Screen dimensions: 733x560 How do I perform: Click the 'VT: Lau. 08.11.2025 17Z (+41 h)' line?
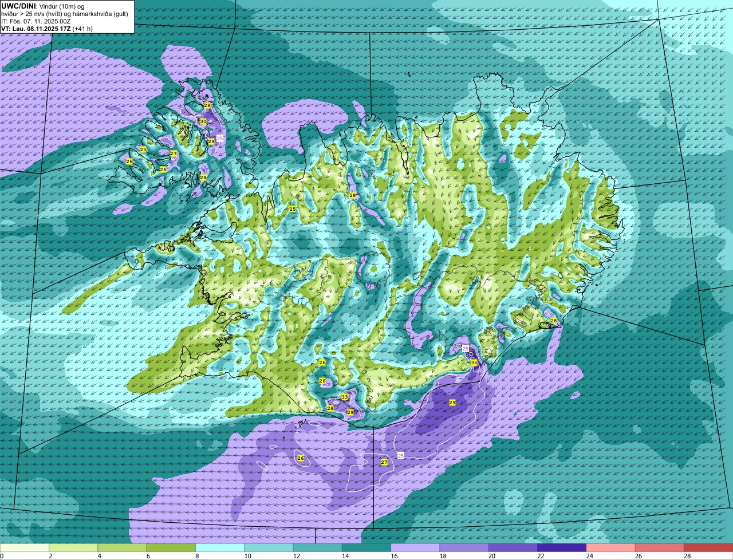tap(47, 29)
